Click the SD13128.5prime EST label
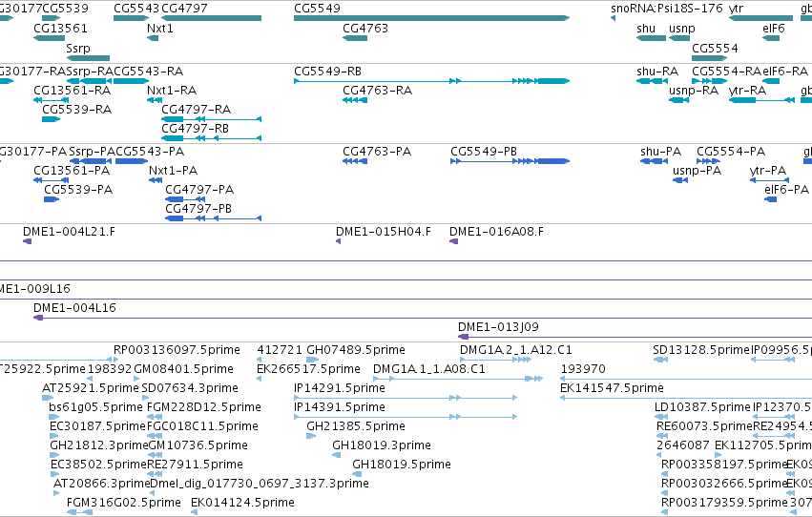Viewport: 812px width, 517px height. pos(701,349)
